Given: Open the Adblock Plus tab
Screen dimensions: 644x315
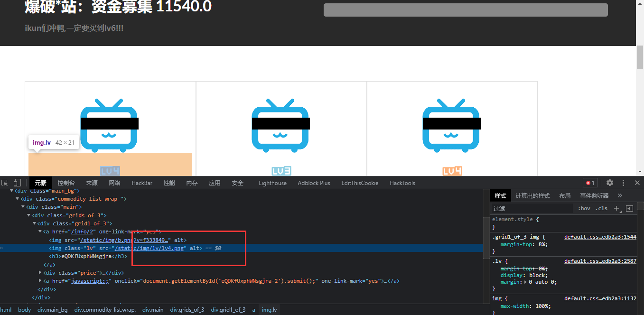Looking at the screenshot, I should (x=314, y=183).
